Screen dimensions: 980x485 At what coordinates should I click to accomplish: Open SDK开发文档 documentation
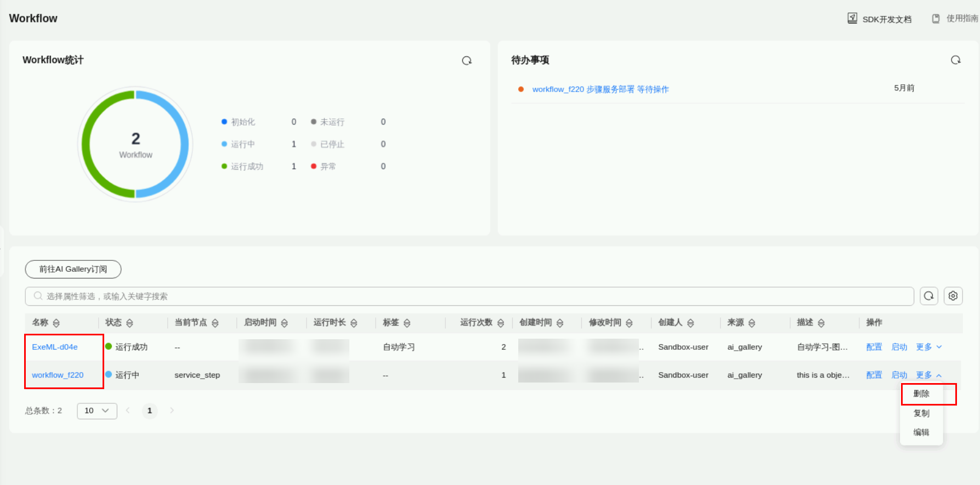point(880,19)
